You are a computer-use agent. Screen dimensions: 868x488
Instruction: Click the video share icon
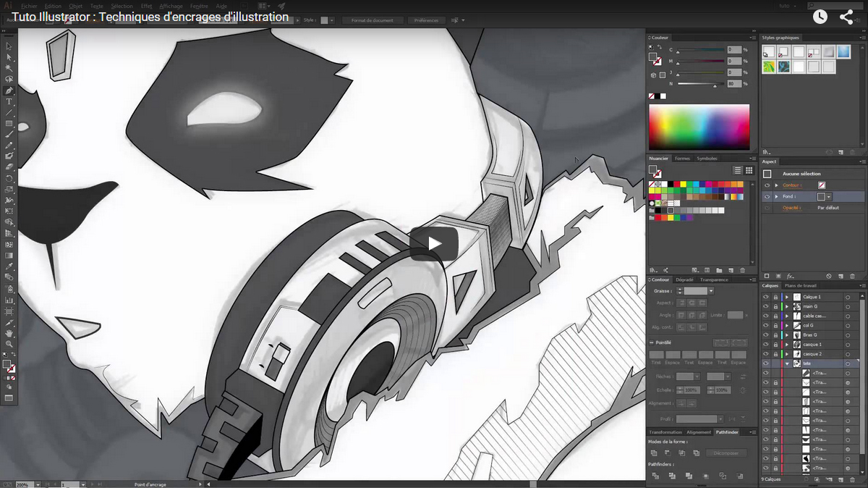(x=846, y=17)
